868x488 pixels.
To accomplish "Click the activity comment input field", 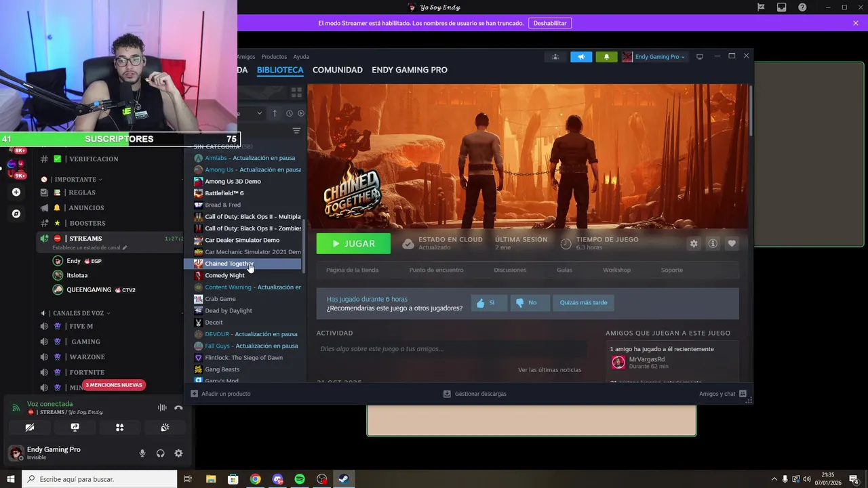I will 451,349.
